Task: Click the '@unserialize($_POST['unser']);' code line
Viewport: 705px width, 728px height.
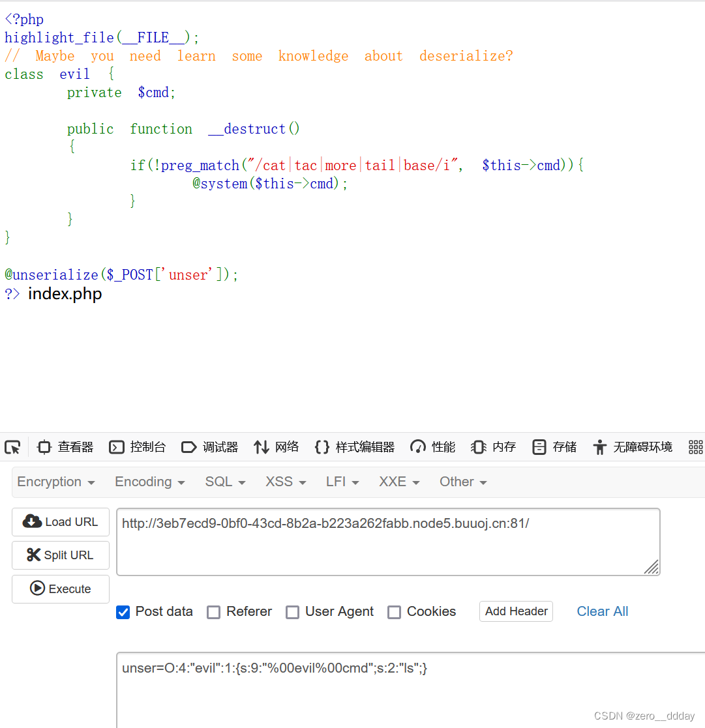Action: (121, 275)
